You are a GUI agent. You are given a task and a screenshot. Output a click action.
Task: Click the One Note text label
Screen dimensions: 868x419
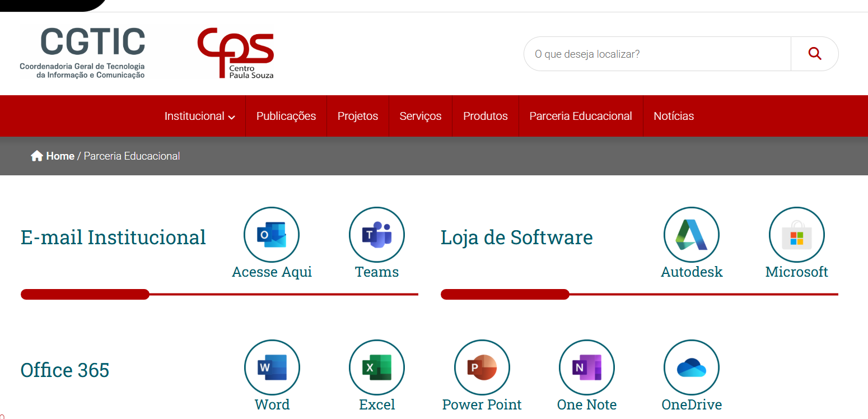(x=587, y=405)
